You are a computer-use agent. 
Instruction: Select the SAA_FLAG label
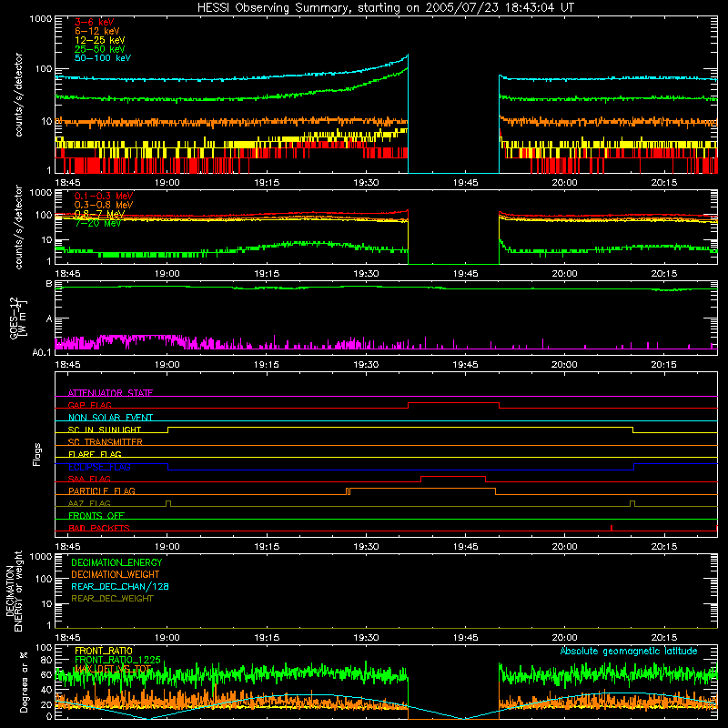pos(89,479)
